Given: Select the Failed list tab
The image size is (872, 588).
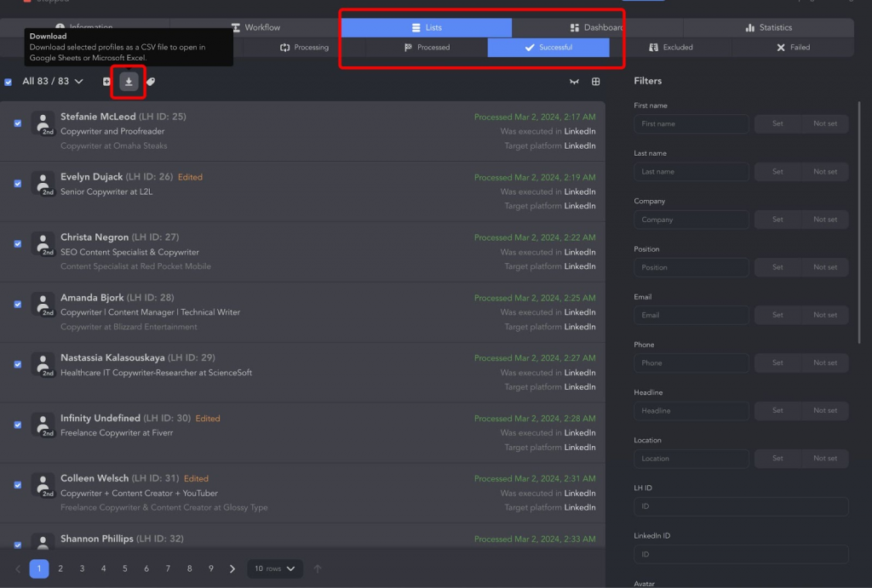Looking at the screenshot, I should click(793, 48).
